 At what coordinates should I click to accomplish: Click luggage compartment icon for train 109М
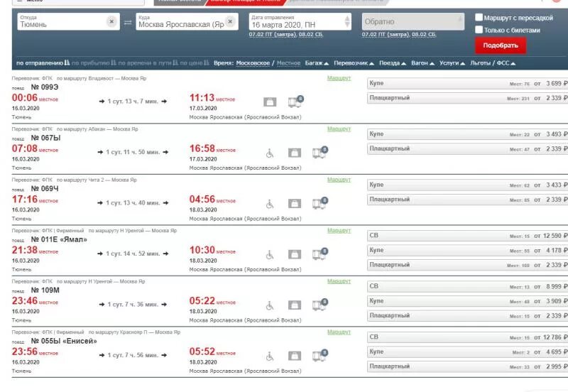click(295, 305)
